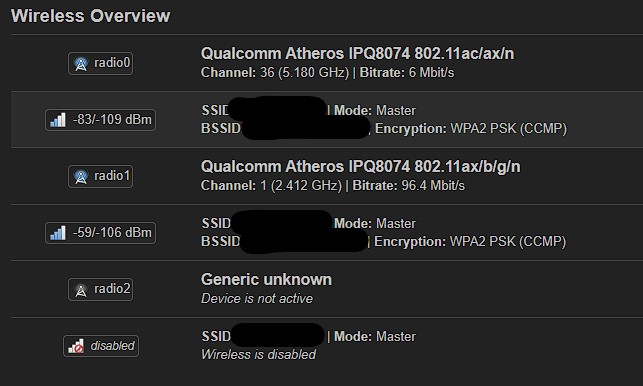Select the radio1 badge
Image resolution: width=643 pixels, height=386 pixels.
click(100, 176)
